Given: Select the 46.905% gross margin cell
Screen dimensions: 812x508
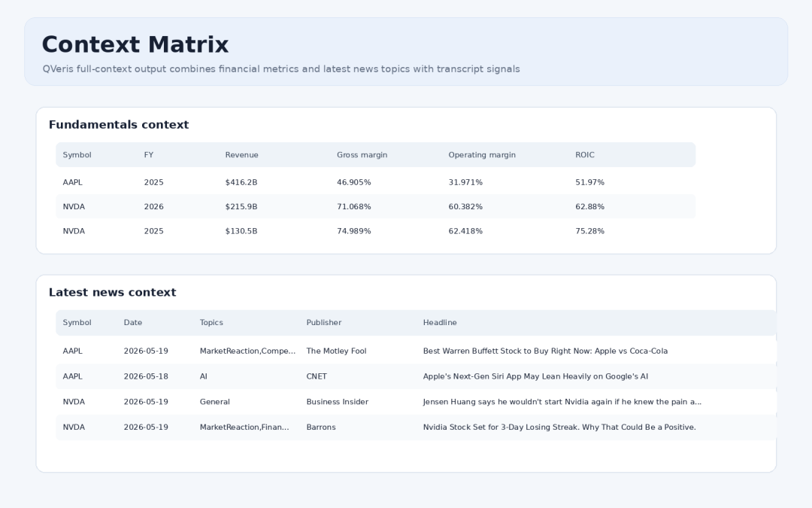Looking at the screenshot, I should point(353,182).
